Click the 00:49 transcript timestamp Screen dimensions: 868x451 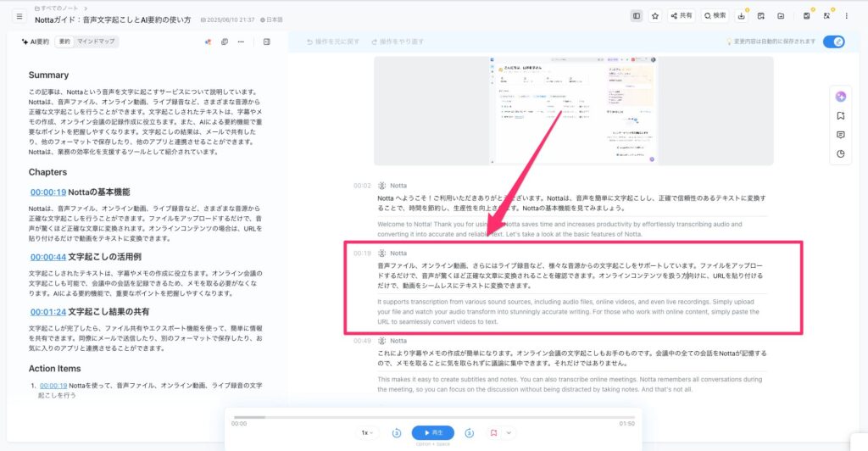click(x=362, y=341)
